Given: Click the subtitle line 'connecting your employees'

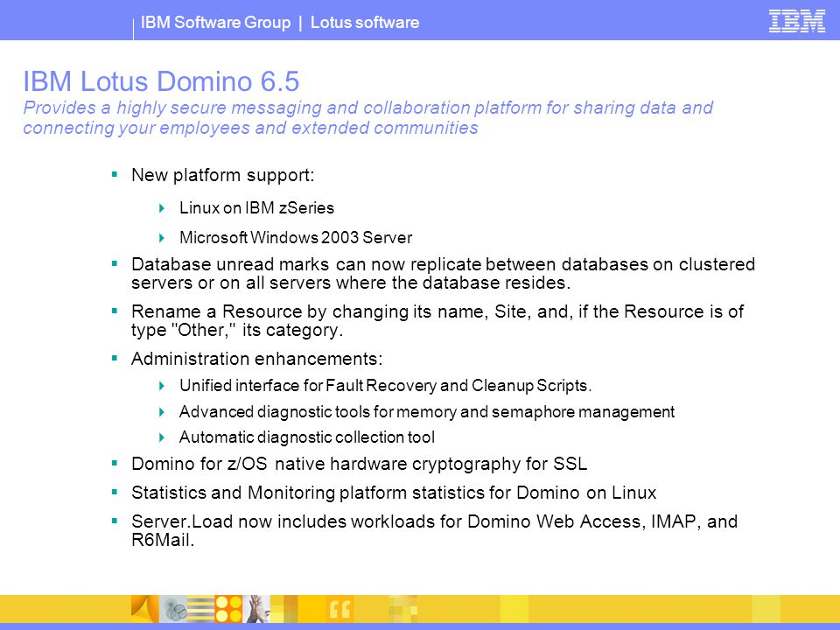Looking at the screenshot, I should pos(251,128).
